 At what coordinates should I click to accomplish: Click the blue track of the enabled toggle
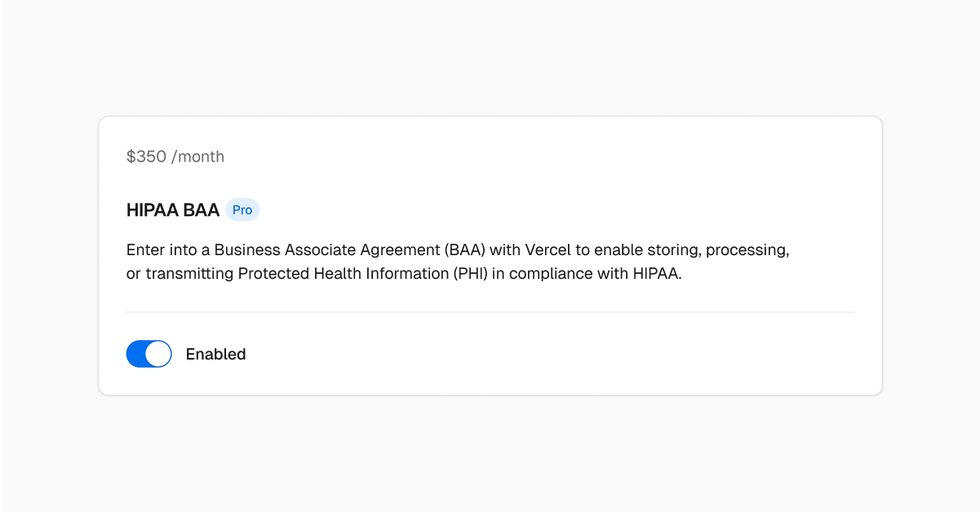[135, 354]
